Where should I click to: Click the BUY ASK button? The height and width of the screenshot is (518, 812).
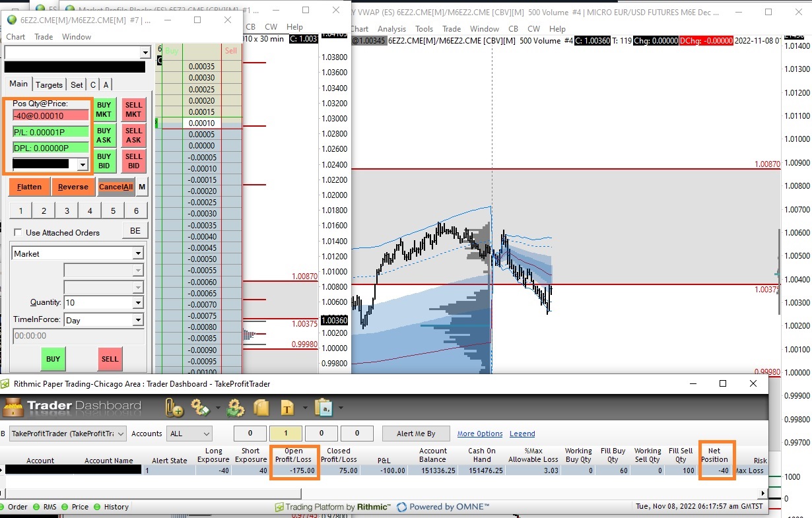point(104,135)
